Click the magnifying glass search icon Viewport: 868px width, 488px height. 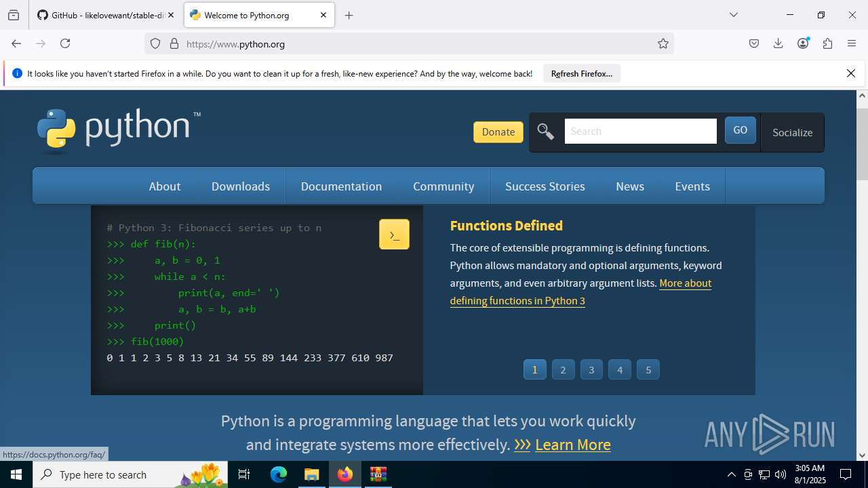tap(546, 131)
